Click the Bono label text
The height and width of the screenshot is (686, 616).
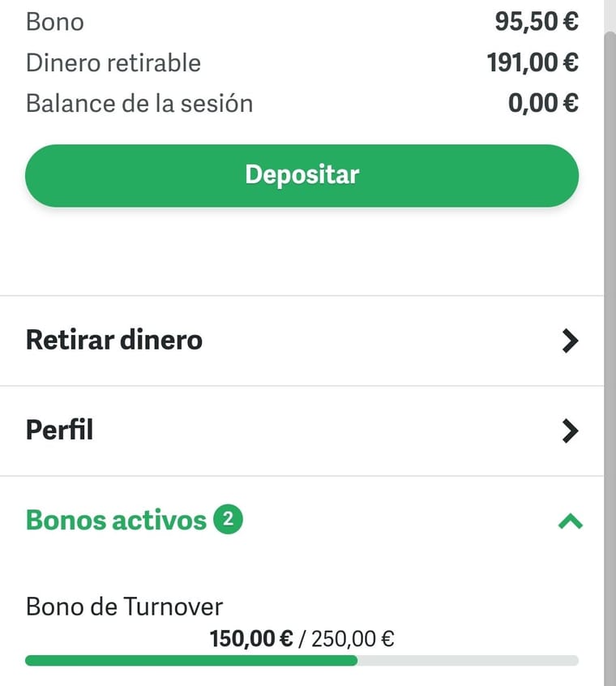click(54, 22)
